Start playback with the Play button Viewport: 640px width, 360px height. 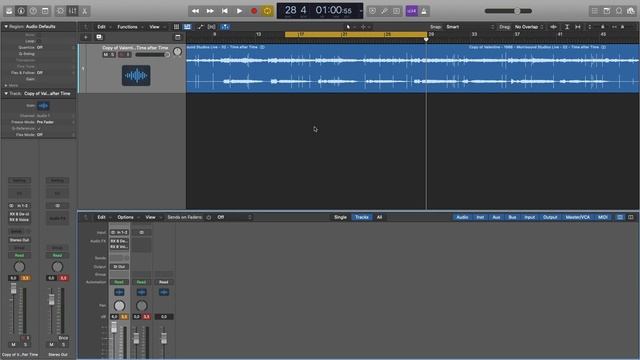[240, 11]
